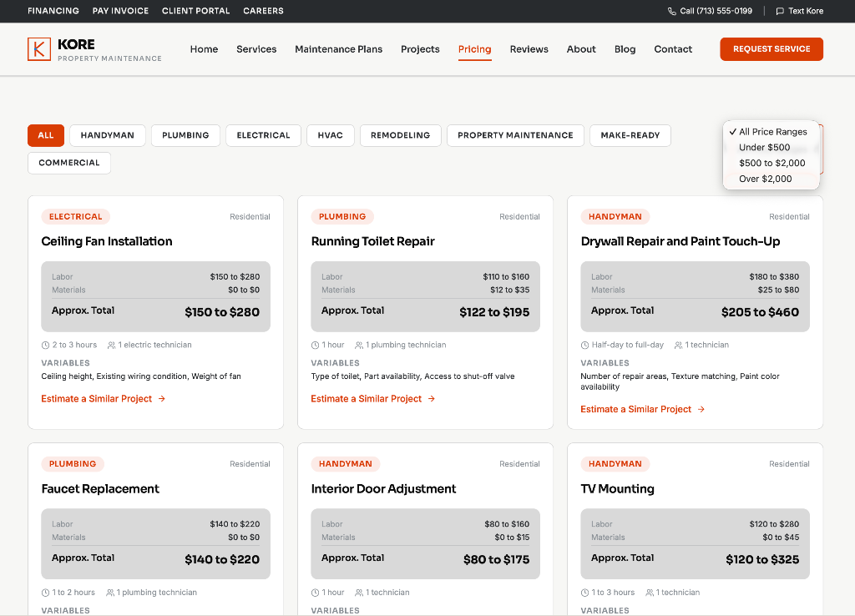Choose Under $500 price range
The image size is (855, 616).
[771, 147]
